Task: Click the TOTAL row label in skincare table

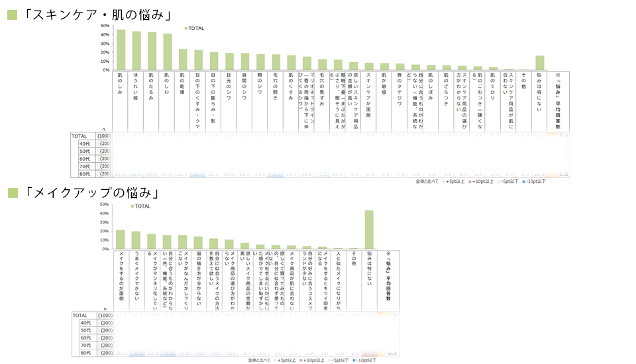Action: click(79, 136)
